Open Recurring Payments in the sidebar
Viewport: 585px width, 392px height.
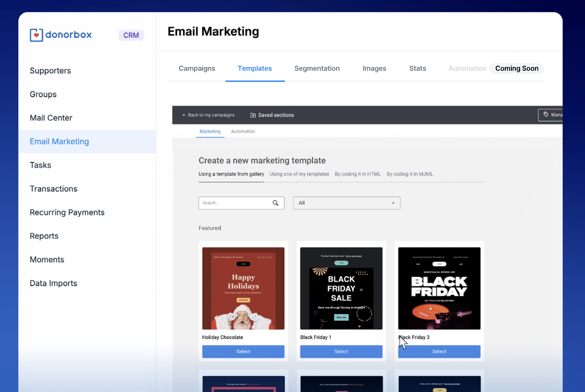67,212
